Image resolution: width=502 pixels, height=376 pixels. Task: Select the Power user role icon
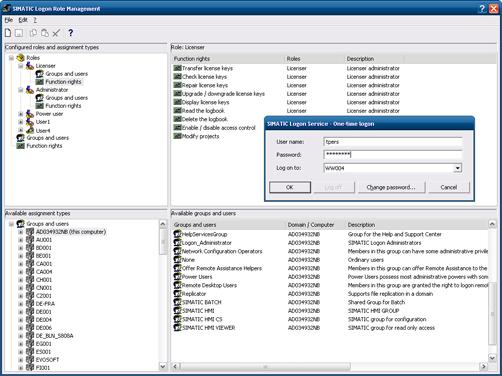pyautogui.click(x=30, y=114)
